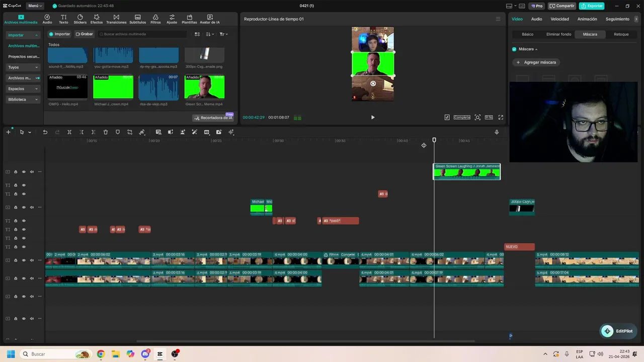This screenshot has width=644, height=362.
Task: Undo the last timeline edit
Action: tap(45, 132)
